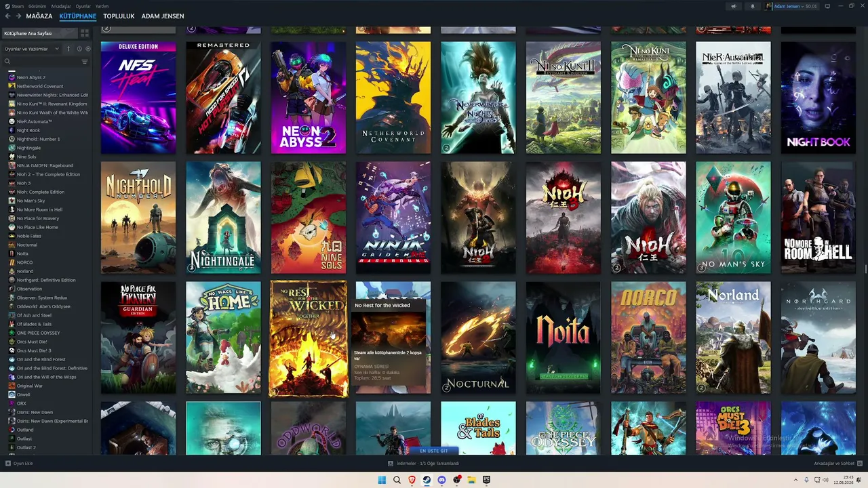868x488 pixels.
Task: Open the Windows Start menu
Action: coord(382,480)
